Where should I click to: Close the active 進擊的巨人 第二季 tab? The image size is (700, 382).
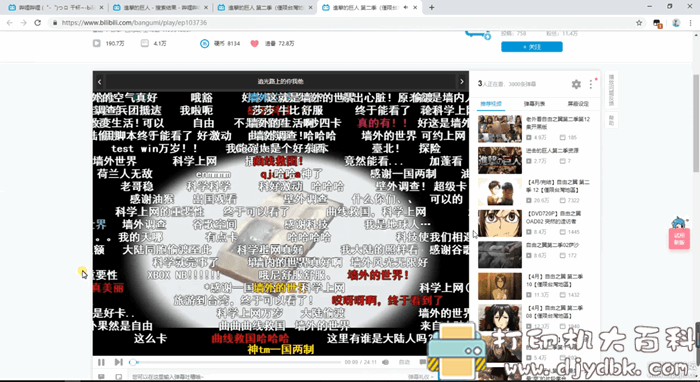[x=416, y=8]
